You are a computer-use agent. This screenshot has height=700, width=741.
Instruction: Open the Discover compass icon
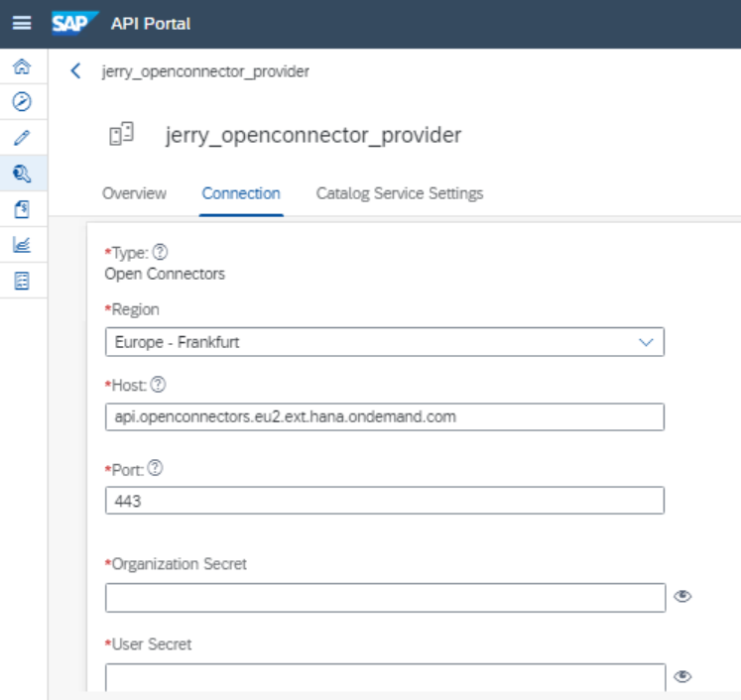click(x=22, y=100)
